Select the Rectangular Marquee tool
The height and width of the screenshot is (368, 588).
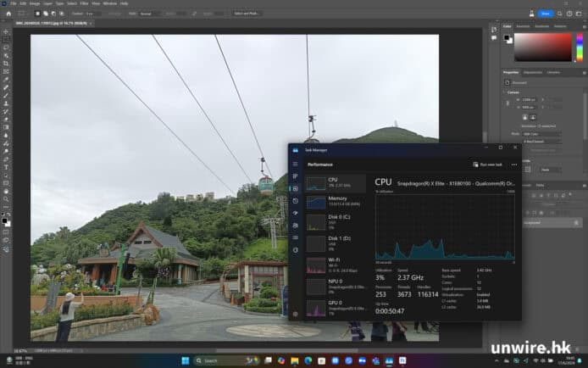pos(6,39)
